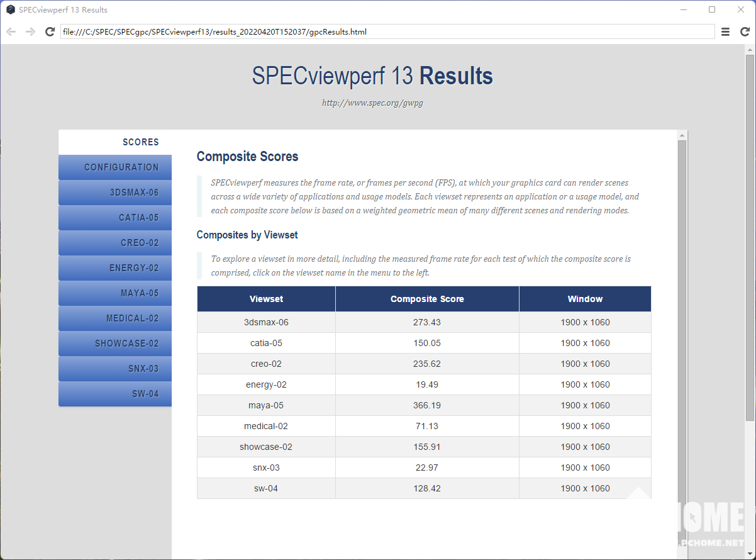
Task: Click the Window column header
Action: click(585, 299)
